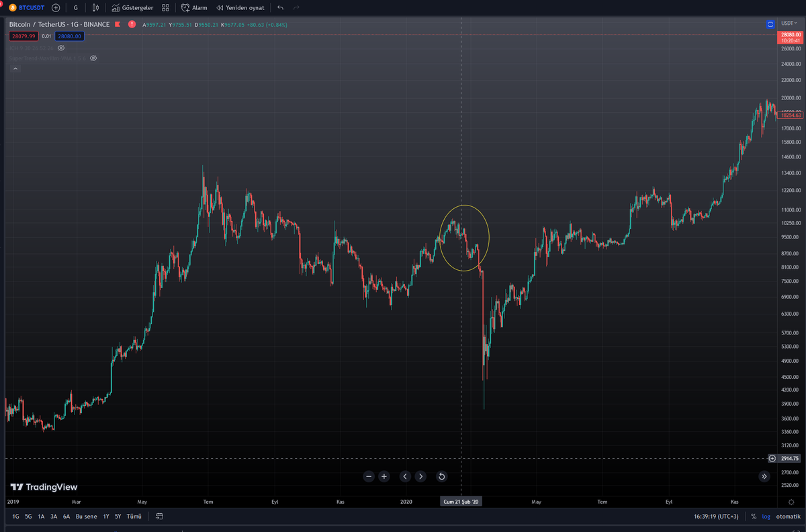The width and height of the screenshot is (806, 532).
Task: Redo the last chart action
Action: click(x=296, y=7)
